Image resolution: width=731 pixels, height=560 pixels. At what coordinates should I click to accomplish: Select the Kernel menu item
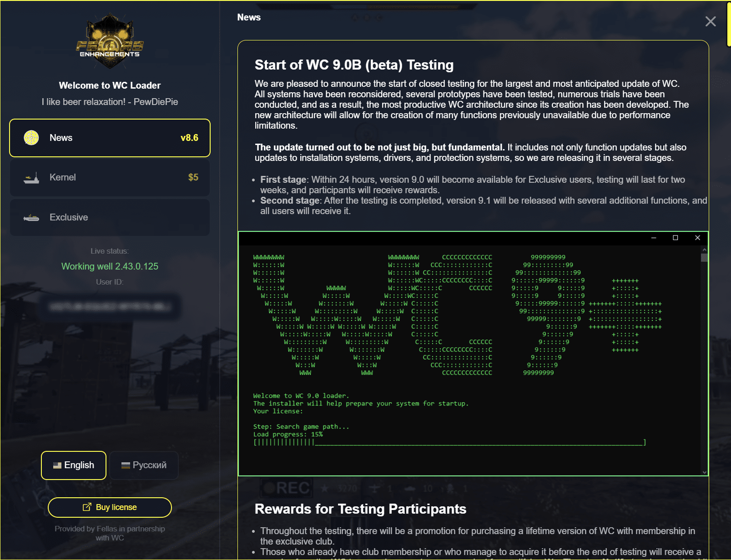[x=110, y=177]
